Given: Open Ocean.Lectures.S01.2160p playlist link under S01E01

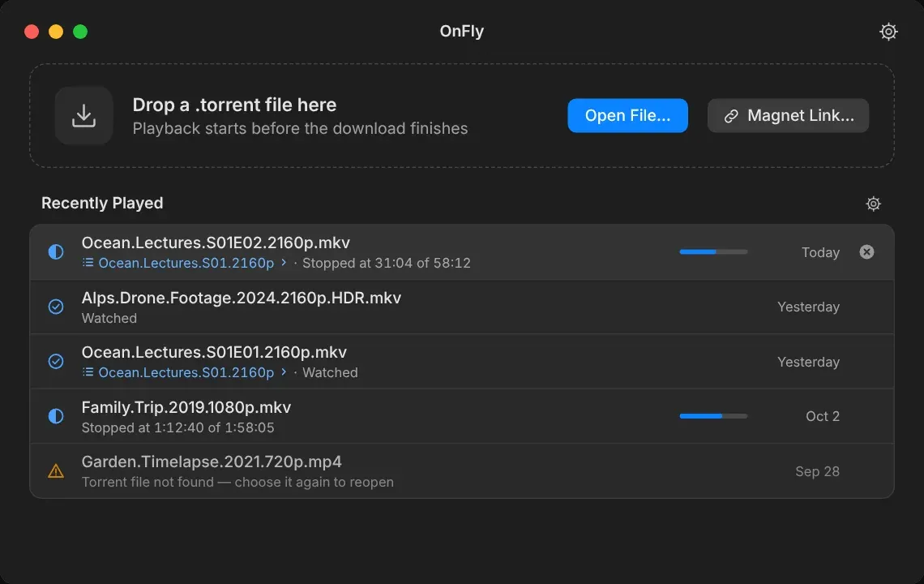Looking at the screenshot, I should 186,373.
